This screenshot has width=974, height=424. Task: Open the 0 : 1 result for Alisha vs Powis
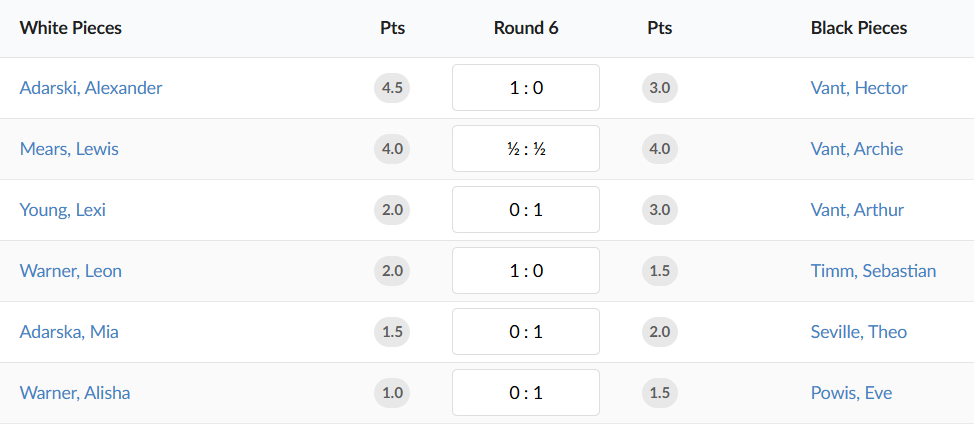point(526,393)
